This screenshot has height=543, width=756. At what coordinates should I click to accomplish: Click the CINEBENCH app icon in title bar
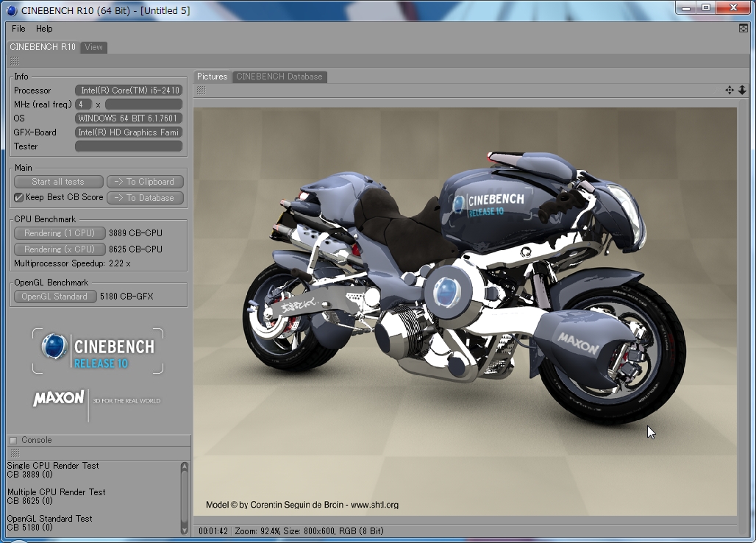click(12, 10)
